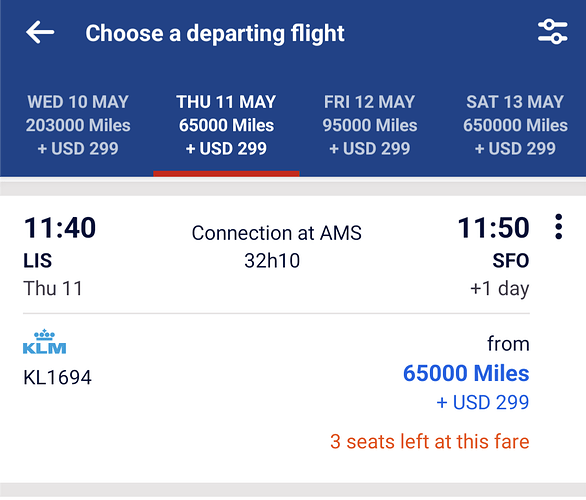Click Connection at AMS text

coord(277,233)
